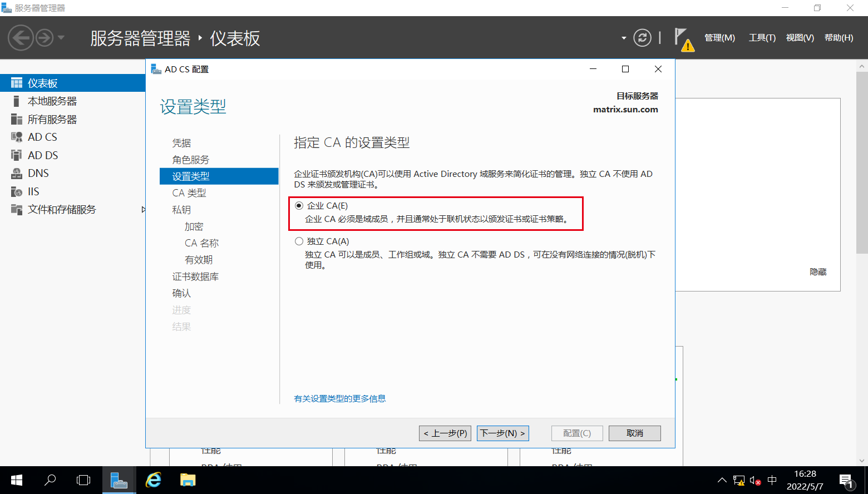Go to 确认 step in wizard

click(181, 293)
